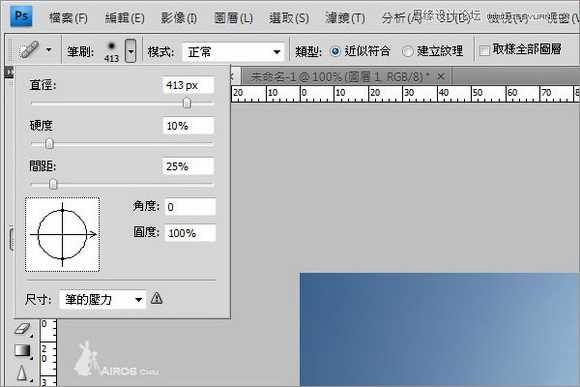The height and width of the screenshot is (387, 580).
Task: Click the blue gradient canvas image
Action: click(x=440, y=329)
